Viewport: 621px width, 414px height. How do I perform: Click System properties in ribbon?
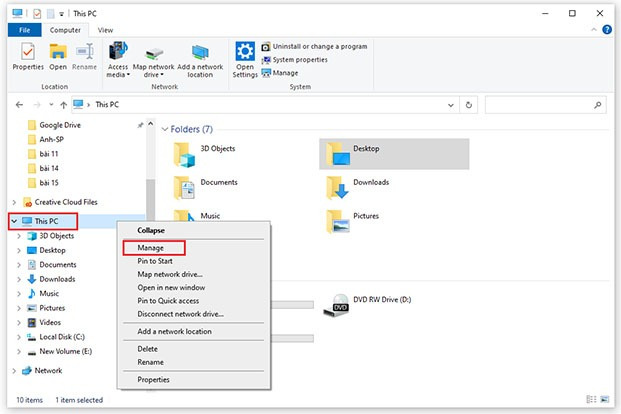click(x=294, y=60)
